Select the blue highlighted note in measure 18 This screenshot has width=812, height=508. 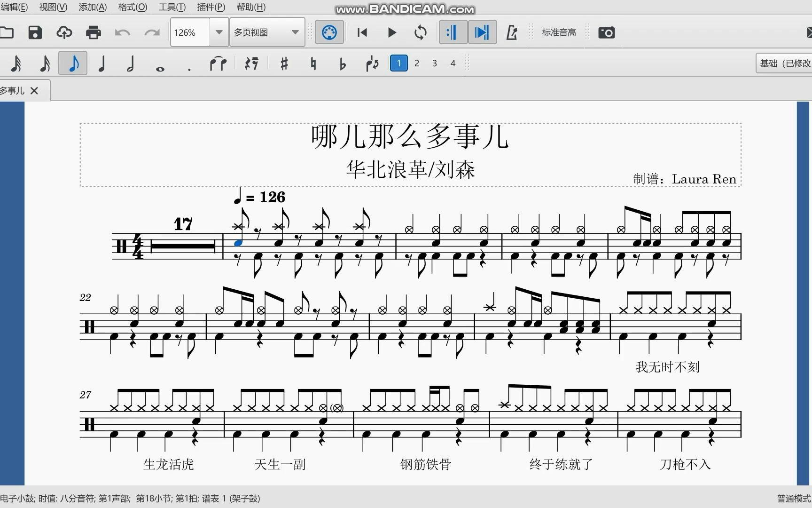pos(238,243)
